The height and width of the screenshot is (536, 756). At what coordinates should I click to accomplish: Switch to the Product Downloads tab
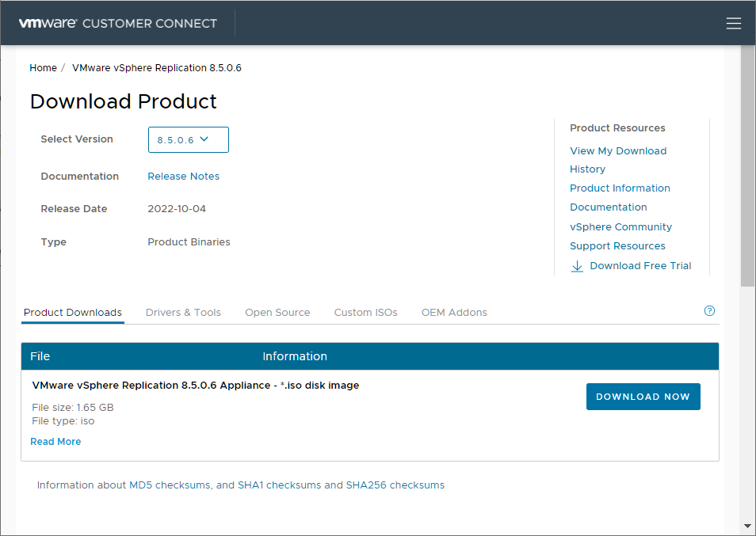click(x=73, y=313)
